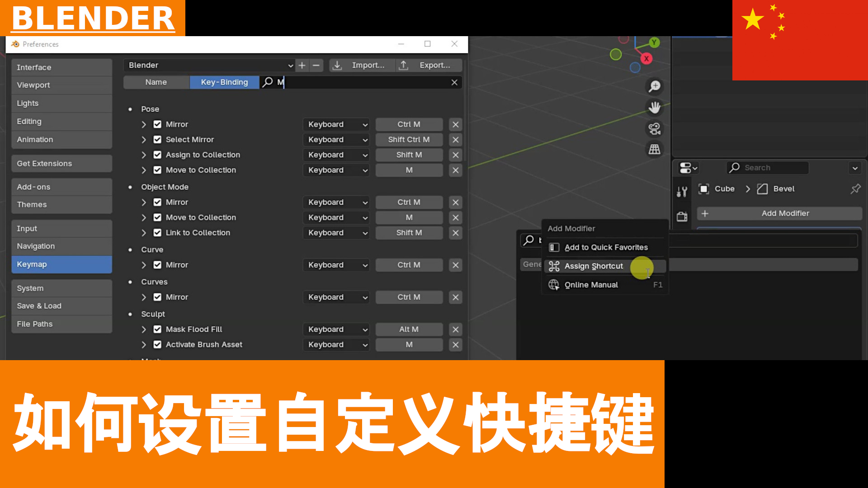The image size is (868, 488).
Task: Select the Key-Binding filter tab
Action: tap(224, 82)
